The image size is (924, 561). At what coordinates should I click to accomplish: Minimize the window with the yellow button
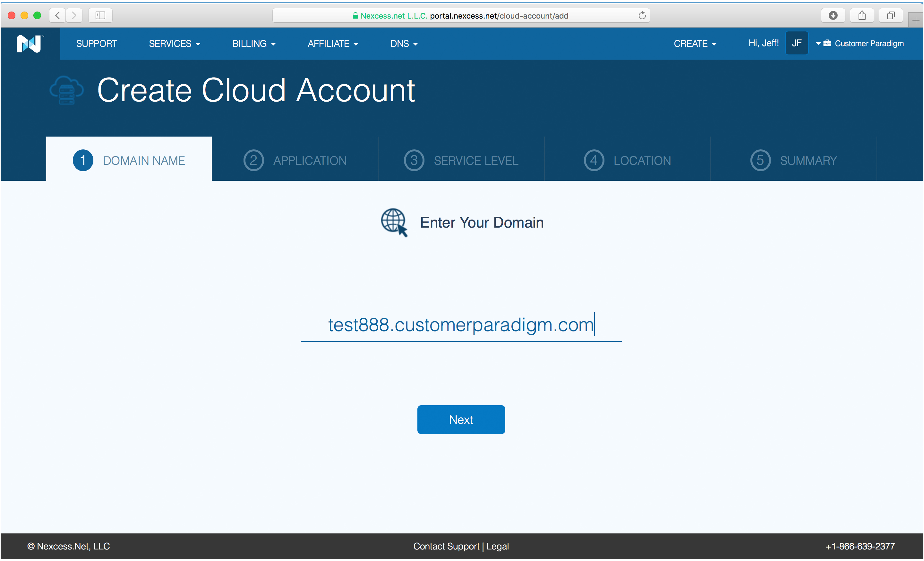pyautogui.click(x=24, y=15)
